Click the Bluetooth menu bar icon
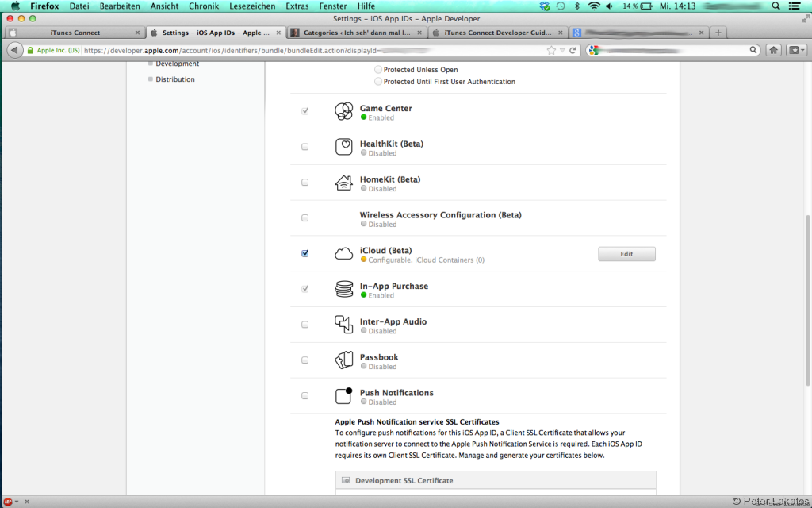The height and width of the screenshot is (508, 812). coord(577,6)
